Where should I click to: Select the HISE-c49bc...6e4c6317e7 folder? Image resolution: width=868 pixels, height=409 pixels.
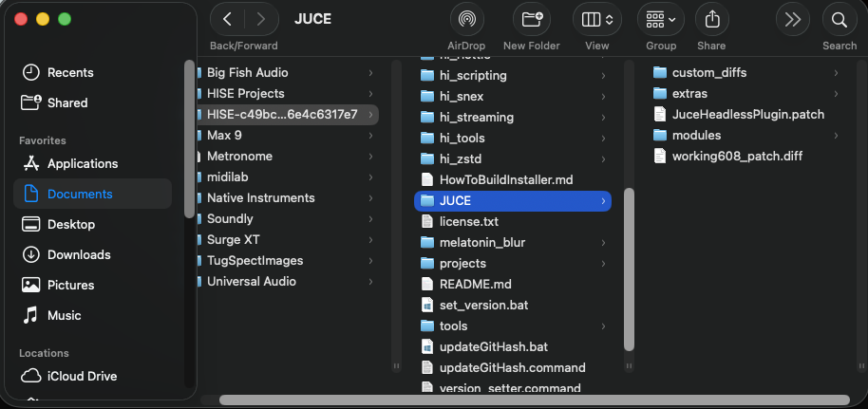pyautogui.click(x=288, y=115)
